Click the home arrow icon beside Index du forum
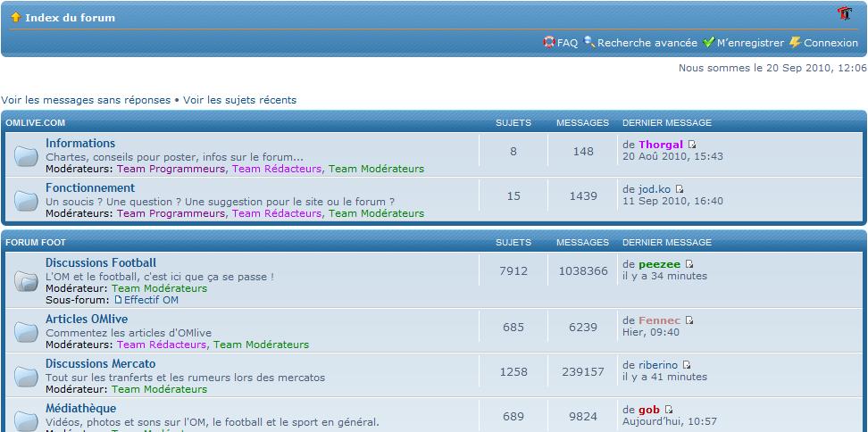868x432 pixels. coord(15,17)
